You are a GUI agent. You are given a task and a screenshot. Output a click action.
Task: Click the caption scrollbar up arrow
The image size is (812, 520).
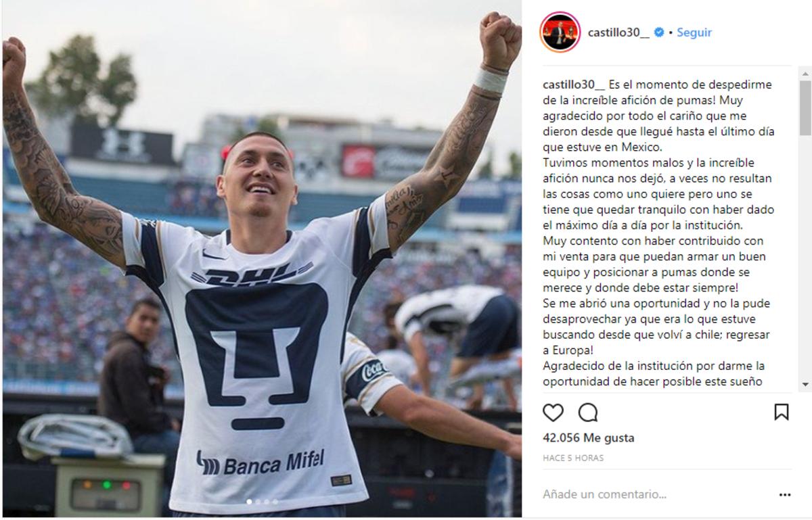click(805, 72)
